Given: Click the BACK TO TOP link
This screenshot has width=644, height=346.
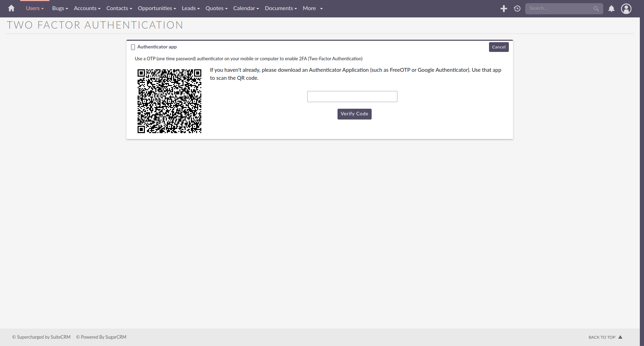Looking at the screenshot, I should click(x=602, y=337).
